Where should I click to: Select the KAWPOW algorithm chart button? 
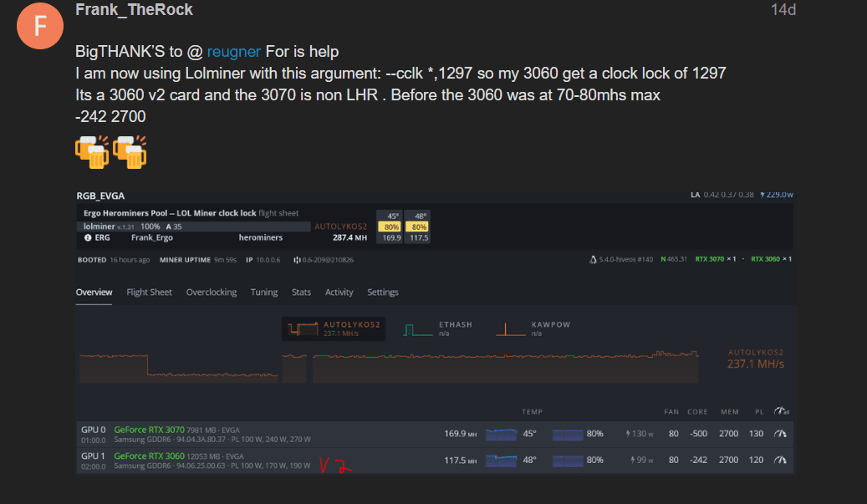533,328
